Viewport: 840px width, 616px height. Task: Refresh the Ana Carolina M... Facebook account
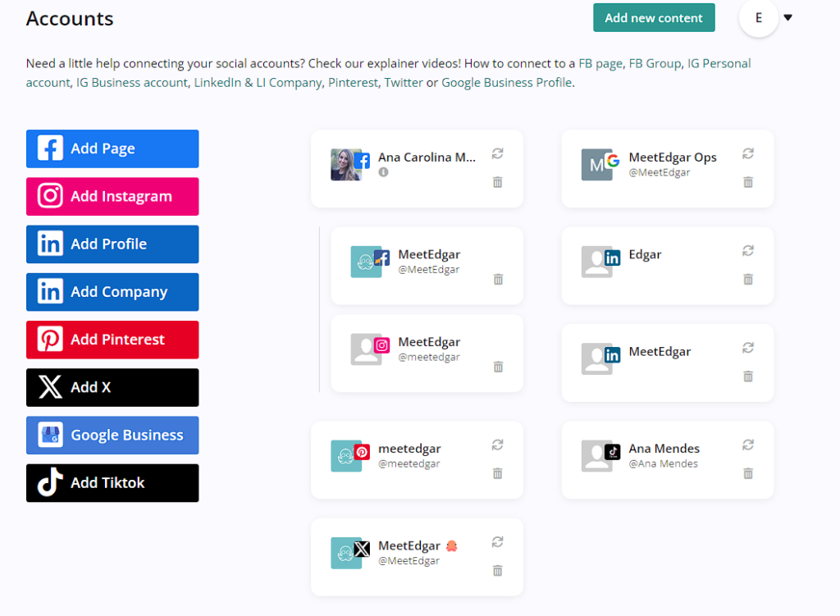click(498, 154)
